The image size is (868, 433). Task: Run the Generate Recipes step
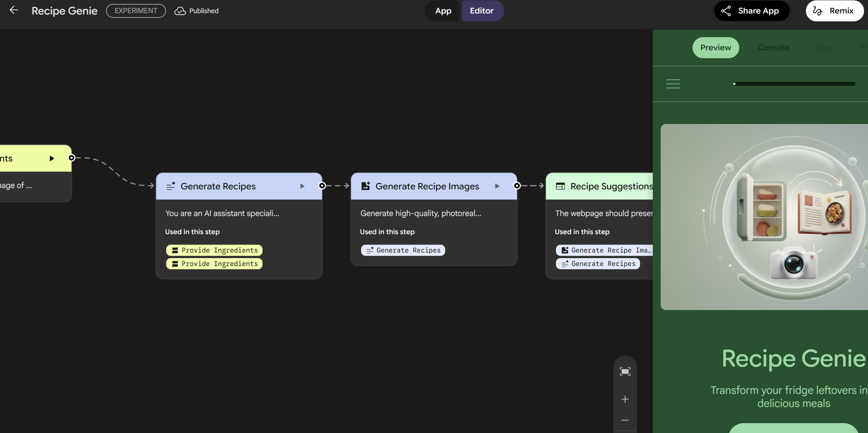[302, 186]
